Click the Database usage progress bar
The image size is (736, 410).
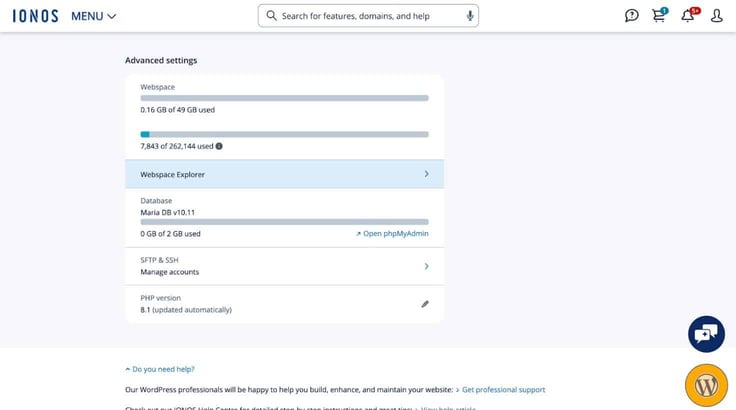(x=284, y=222)
